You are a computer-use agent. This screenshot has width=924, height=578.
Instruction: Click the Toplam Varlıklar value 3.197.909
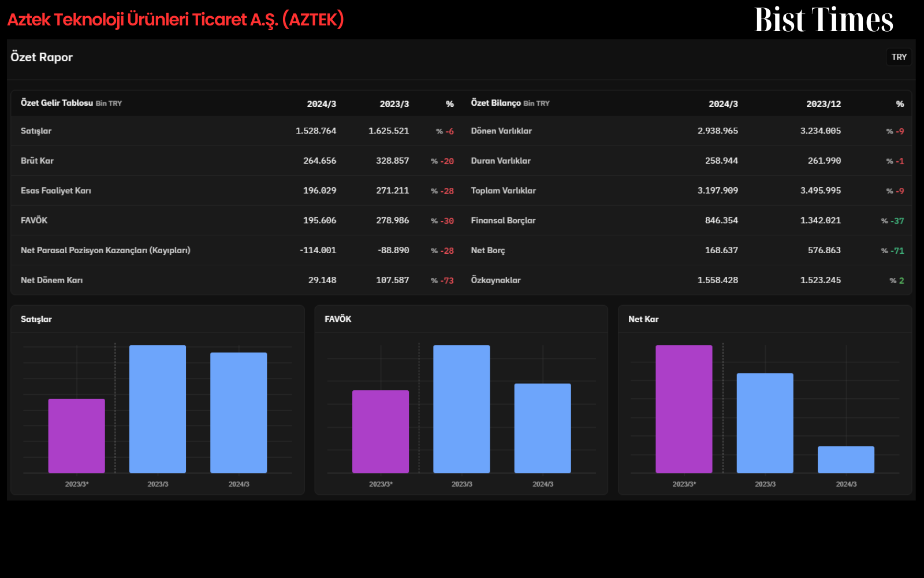717,191
